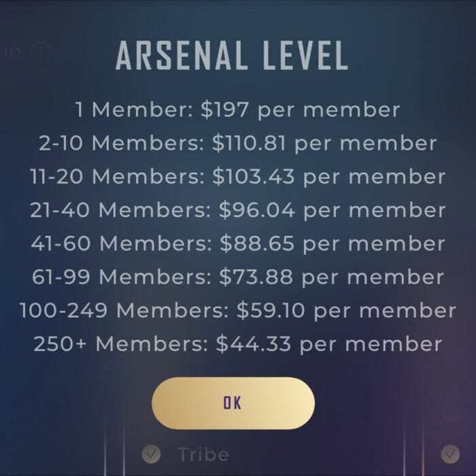This screenshot has height=476, width=476.
Task: Click the 100-249 Members range label
Action: tap(124, 310)
